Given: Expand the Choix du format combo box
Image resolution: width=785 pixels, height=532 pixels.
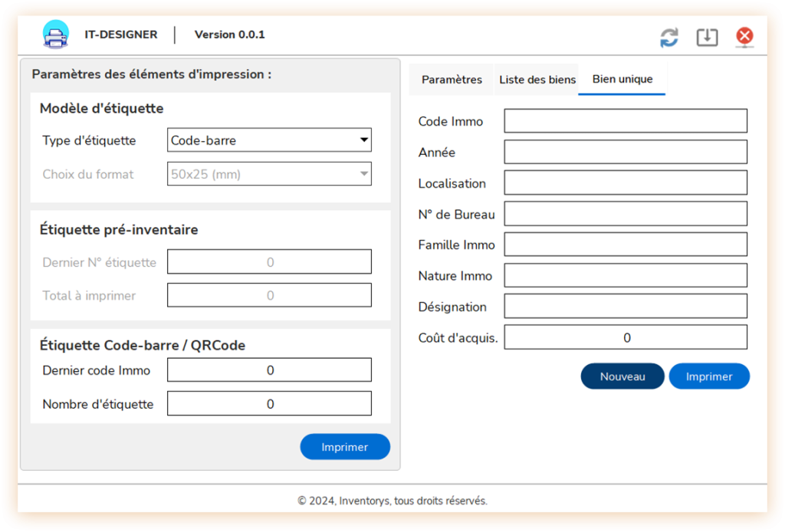Looking at the screenshot, I should tap(269, 174).
